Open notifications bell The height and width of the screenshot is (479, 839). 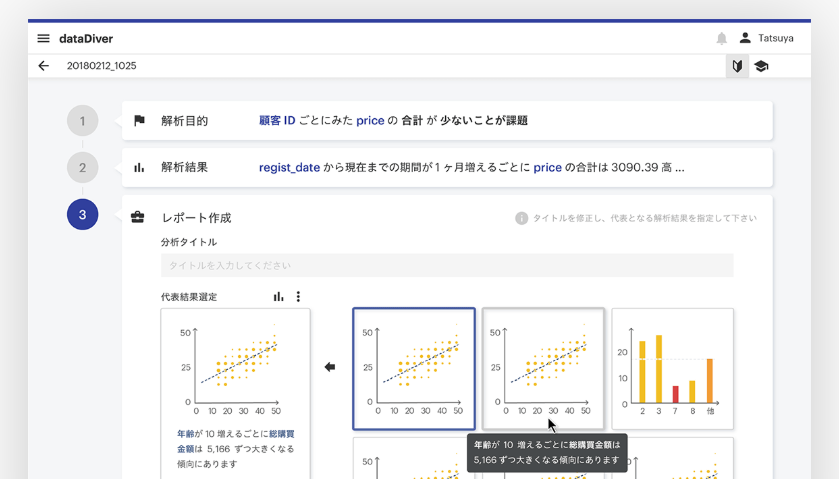click(722, 39)
